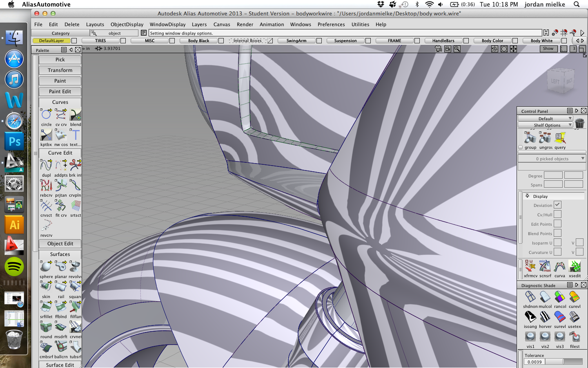Image resolution: width=588 pixels, height=368 pixels.
Task: Select the rebcrv rebuild curve tool
Action: [46, 186]
